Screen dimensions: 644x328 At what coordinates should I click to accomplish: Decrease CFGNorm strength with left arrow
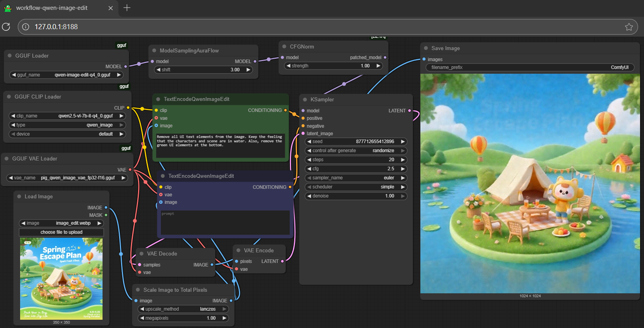[288, 66]
